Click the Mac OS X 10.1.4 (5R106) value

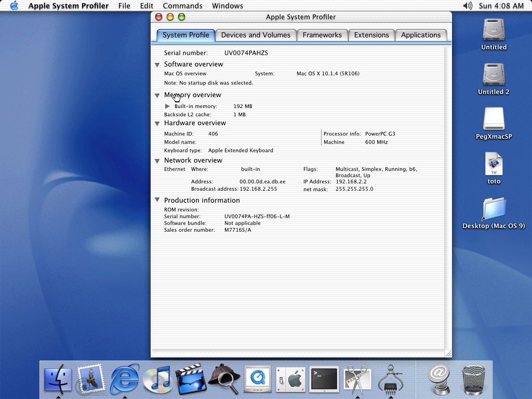[328, 74]
